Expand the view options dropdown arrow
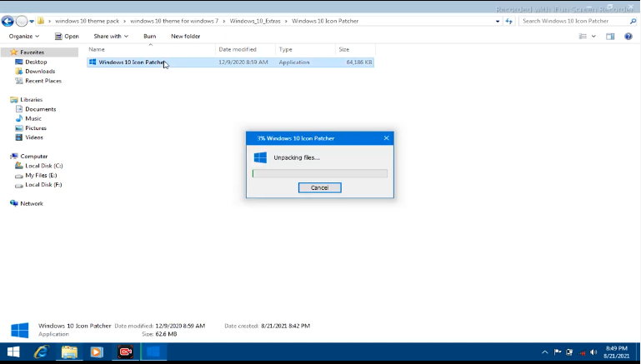 (593, 37)
